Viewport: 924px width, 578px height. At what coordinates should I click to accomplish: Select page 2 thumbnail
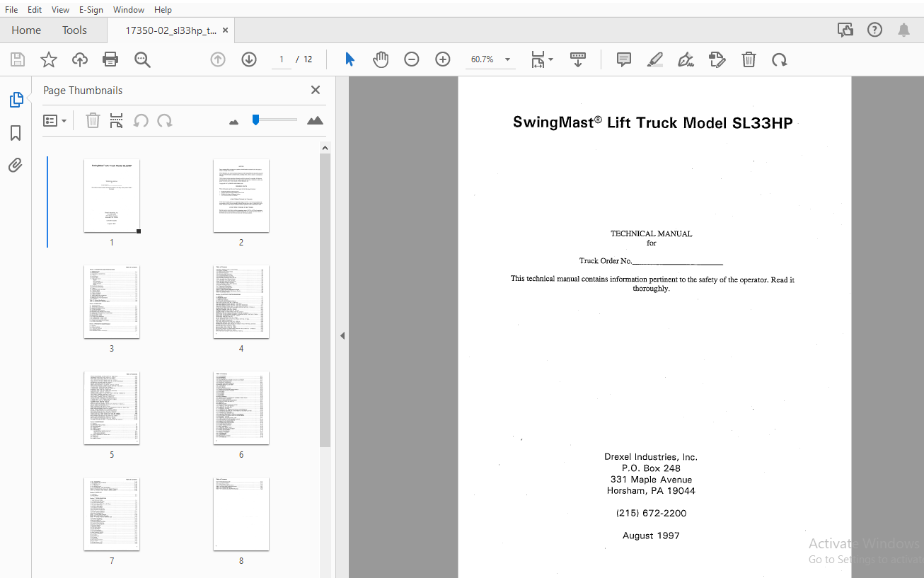[241, 196]
